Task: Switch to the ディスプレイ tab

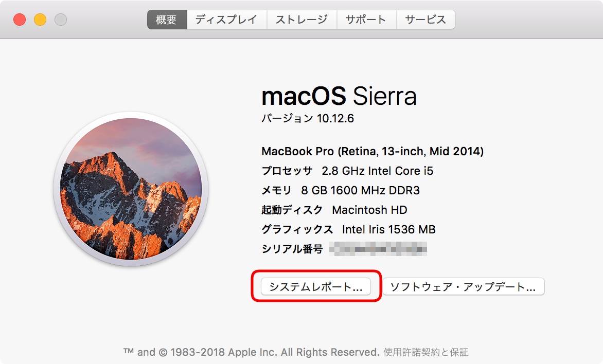Action: point(226,20)
